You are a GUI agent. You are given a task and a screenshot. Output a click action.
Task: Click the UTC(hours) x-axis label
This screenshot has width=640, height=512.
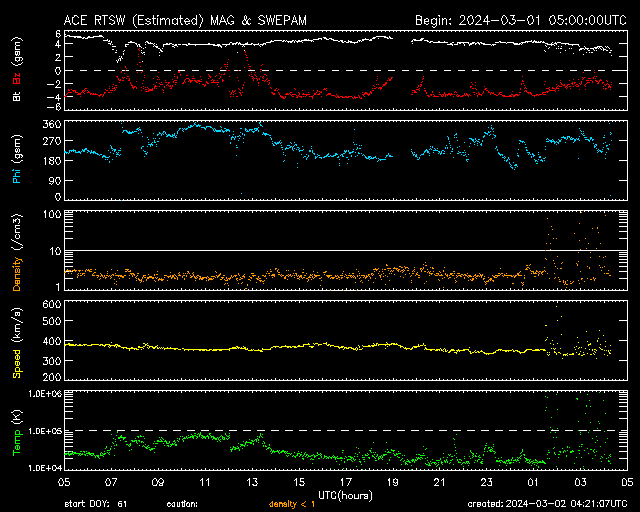click(x=345, y=494)
